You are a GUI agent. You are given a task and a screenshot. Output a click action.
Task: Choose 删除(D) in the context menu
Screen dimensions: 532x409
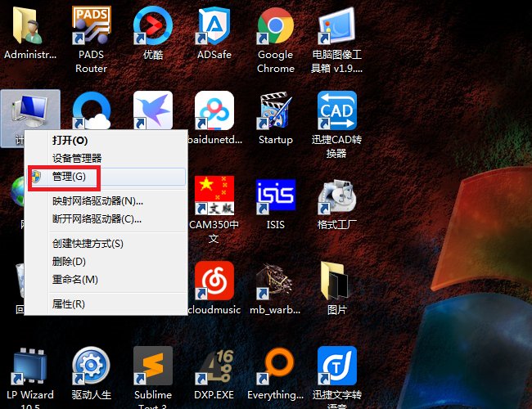(106, 262)
